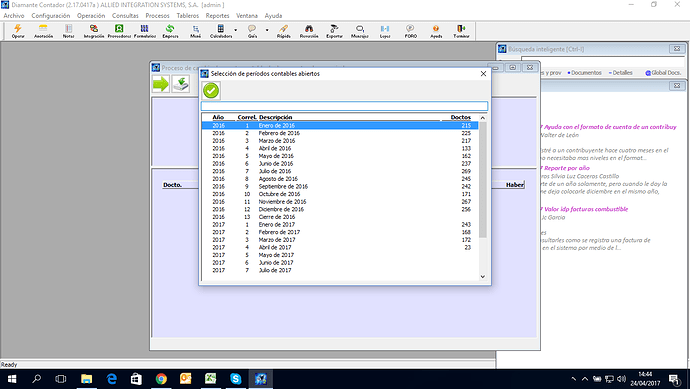Click the Descripción column header

(x=275, y=117)
